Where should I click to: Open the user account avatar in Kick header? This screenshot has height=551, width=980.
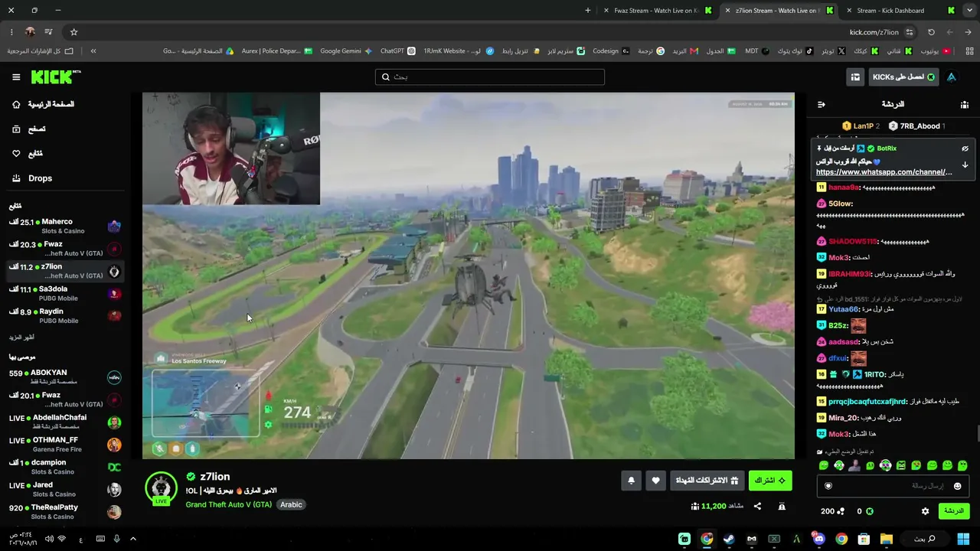pos(952,77)
